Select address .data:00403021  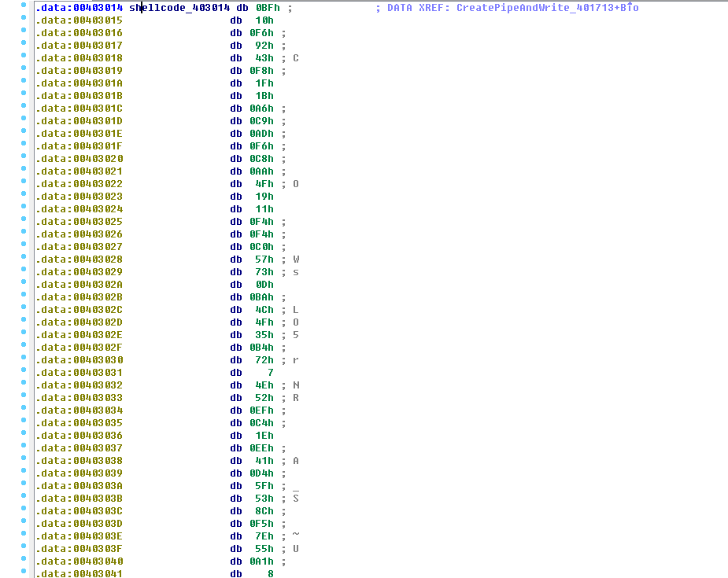79,171
